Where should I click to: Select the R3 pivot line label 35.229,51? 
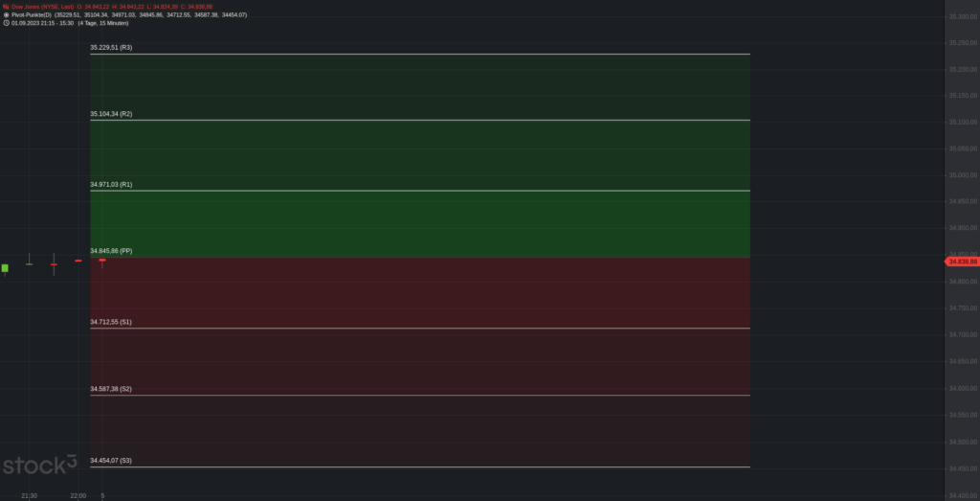(x=111, y=47)
